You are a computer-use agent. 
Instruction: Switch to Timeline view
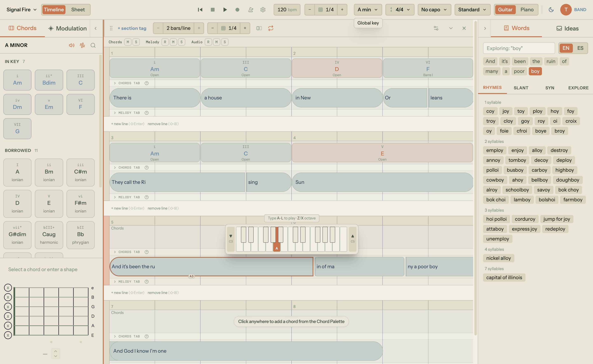click(x=54, y=10)
